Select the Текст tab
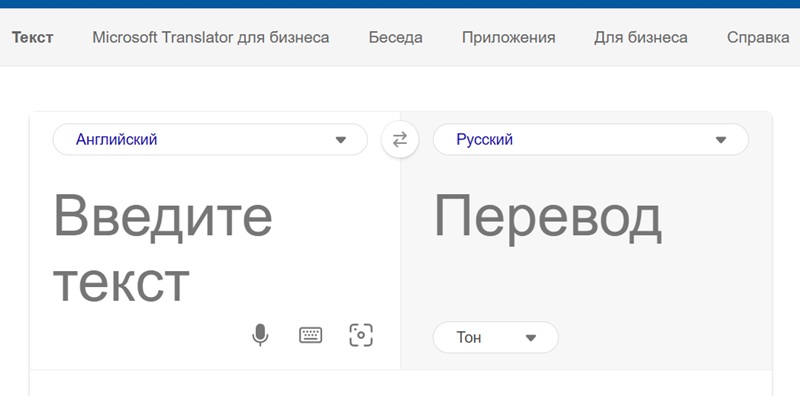 (33, 37)
